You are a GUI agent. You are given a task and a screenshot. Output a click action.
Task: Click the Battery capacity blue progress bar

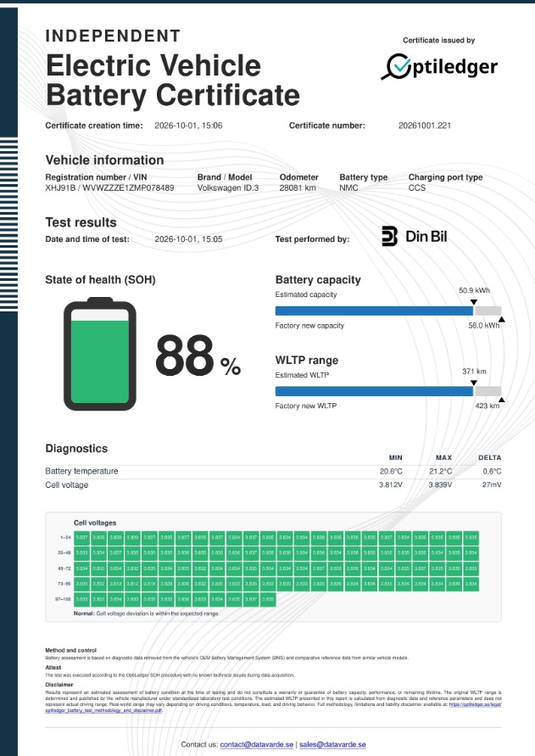[x=374, y=311]
